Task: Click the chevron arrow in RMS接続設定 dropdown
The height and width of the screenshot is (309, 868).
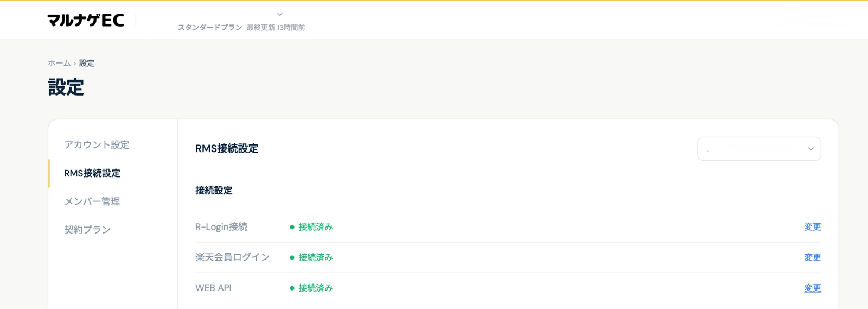Action: (x=810, y=149)
